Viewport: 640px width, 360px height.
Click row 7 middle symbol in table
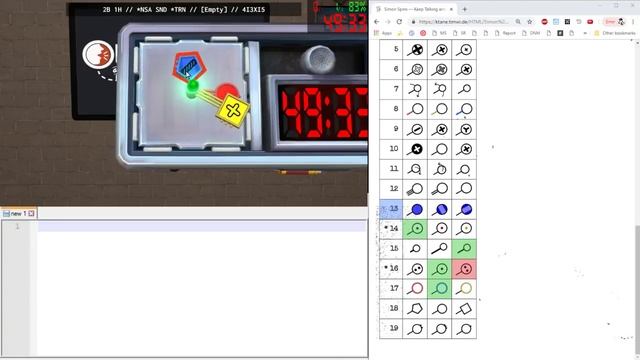pyautogui.click(x=440, y=89)
